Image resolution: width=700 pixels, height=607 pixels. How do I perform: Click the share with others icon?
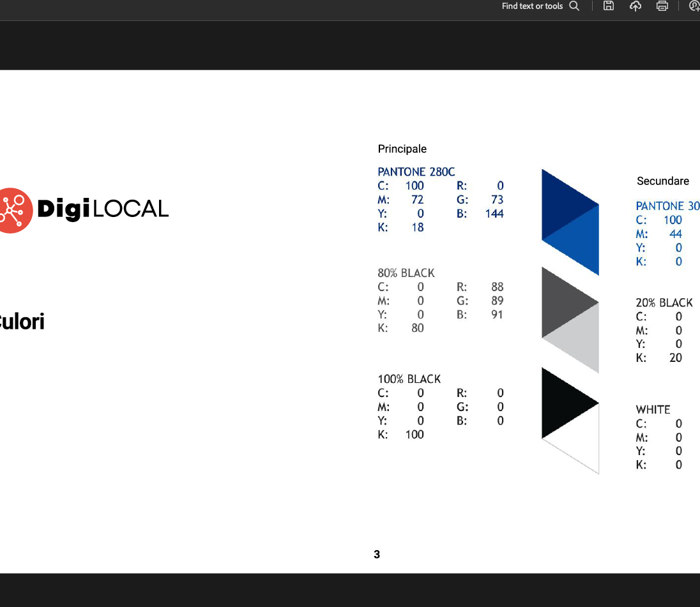point(694,6)
